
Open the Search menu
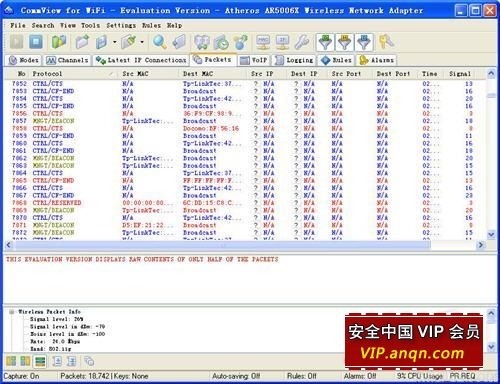coord(43,25)
